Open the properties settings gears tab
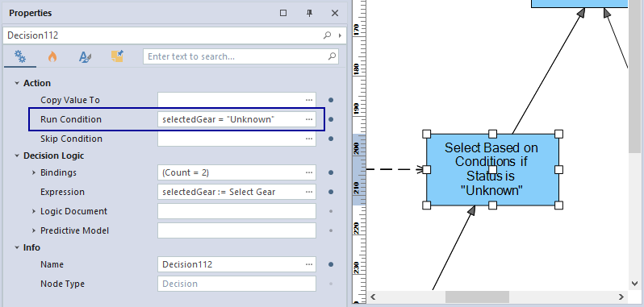This screenshot has height=307, width=644. coord(19,56)
